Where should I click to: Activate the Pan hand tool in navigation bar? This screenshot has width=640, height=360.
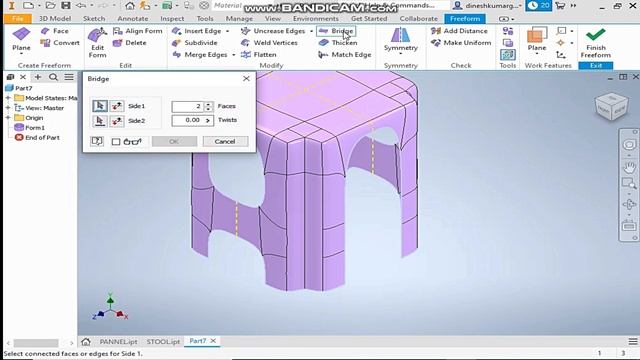629,167
